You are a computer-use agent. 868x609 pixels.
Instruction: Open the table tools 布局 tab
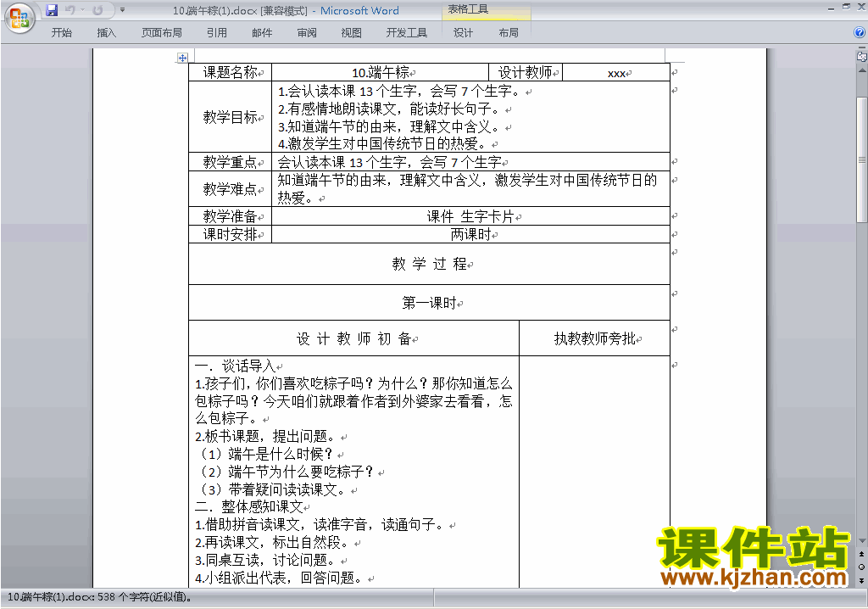(509, 33)
